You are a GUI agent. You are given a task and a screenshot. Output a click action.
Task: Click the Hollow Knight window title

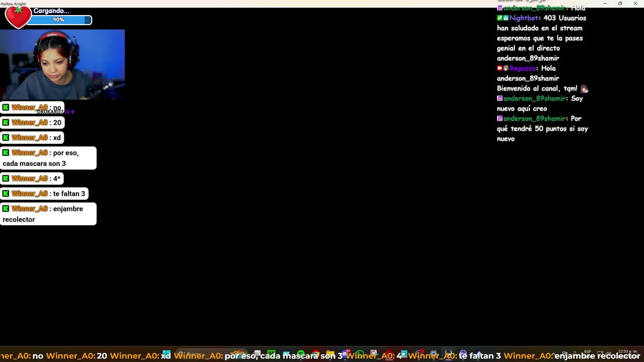pyautogui.click(x=13, y=4)
